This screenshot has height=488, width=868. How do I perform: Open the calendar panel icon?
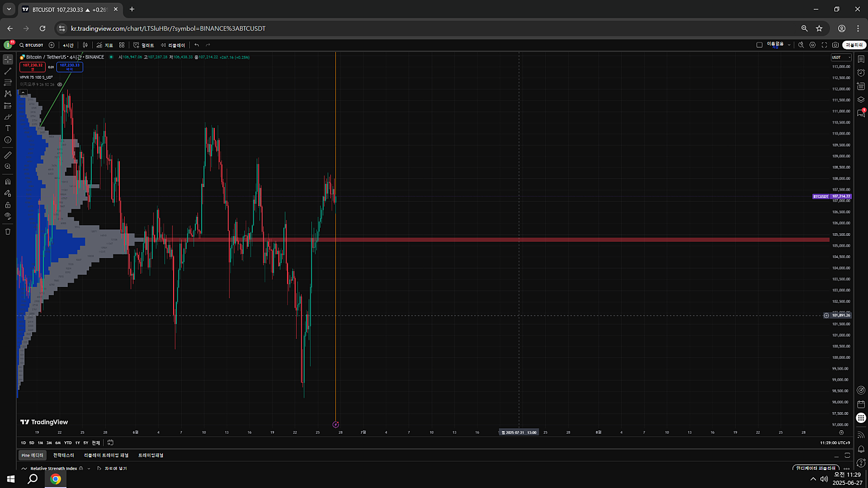click(x=861, y=404)
